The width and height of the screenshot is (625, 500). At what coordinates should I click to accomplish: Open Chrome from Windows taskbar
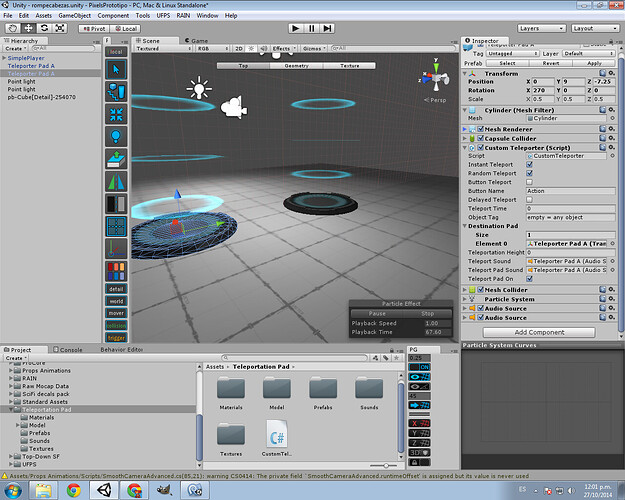(x=74, y=490)
